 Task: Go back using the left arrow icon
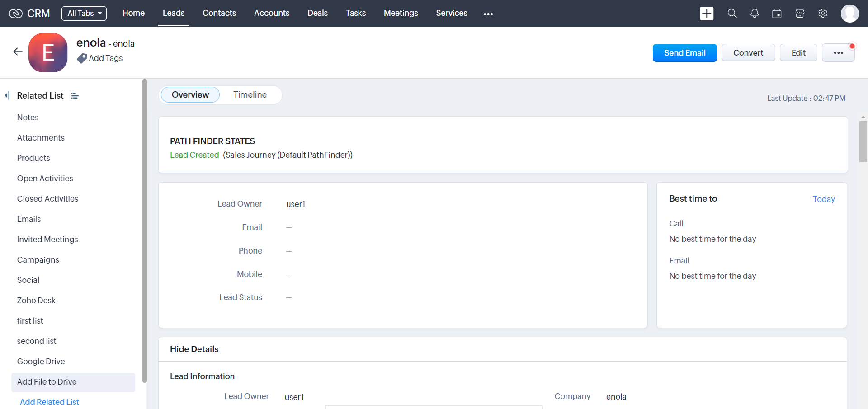[x=18, y=52]
